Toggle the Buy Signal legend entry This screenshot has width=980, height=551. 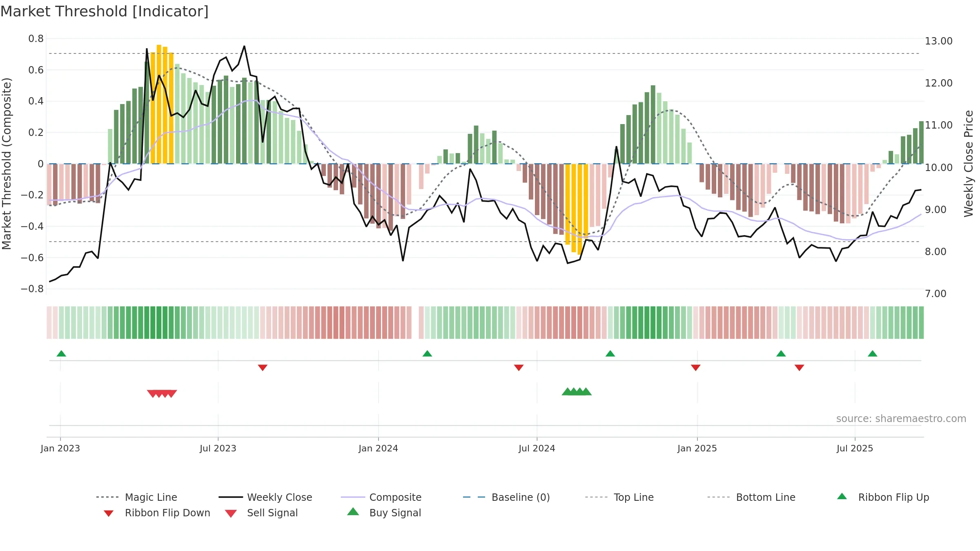(x=384, y=513)
